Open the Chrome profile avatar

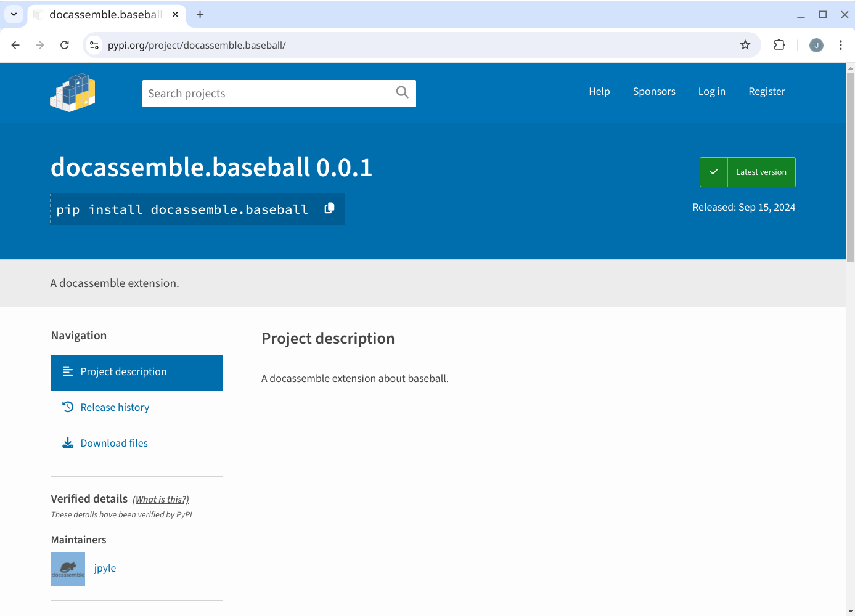816,45
